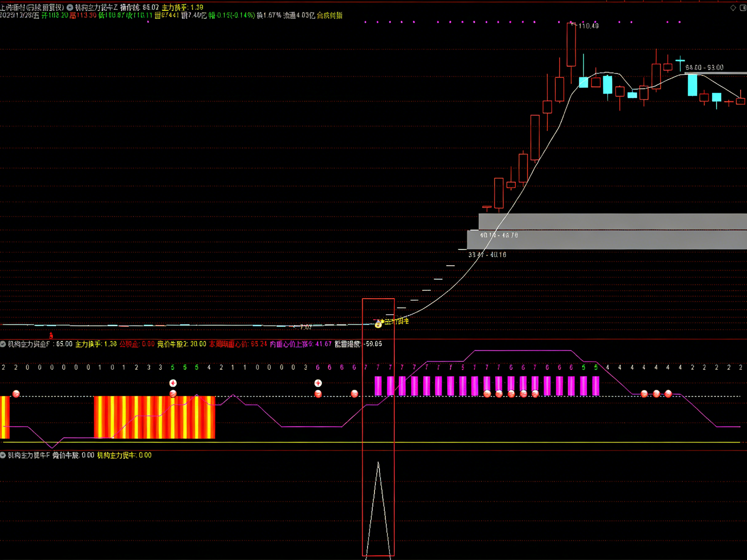
Task: Click the green 幅 change percentage value
Action: pos(232,15)
